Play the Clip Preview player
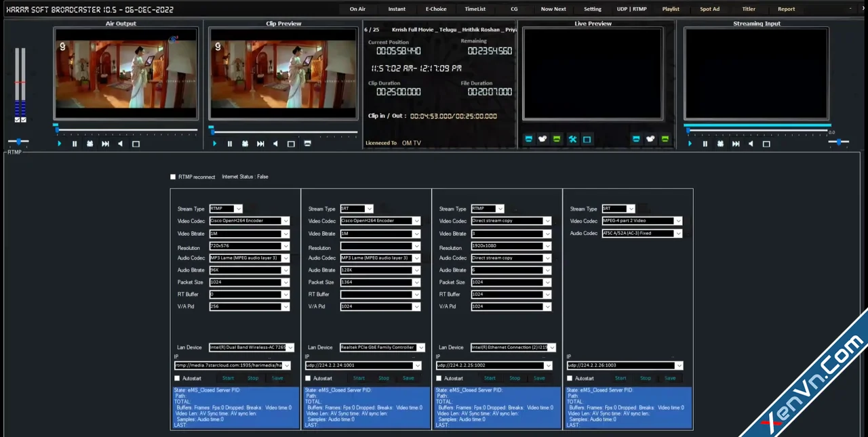The image size is (868, 437). pos(215,144)
